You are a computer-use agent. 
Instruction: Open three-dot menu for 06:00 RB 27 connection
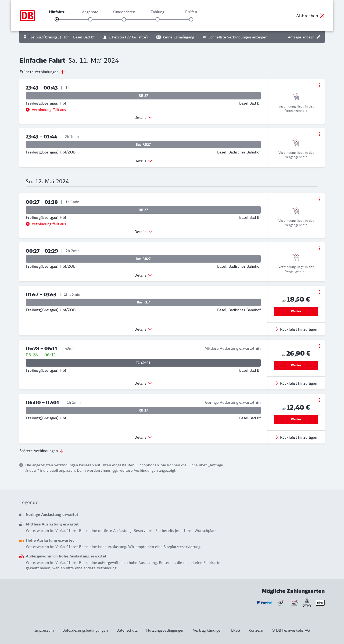click(x=320, y=400)
